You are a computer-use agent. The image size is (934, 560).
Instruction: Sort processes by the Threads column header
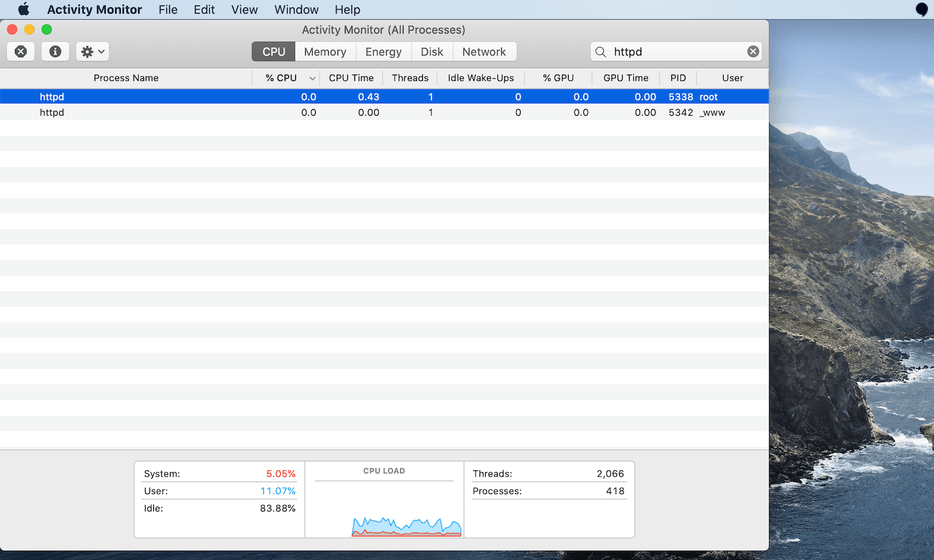click(410, 78)
